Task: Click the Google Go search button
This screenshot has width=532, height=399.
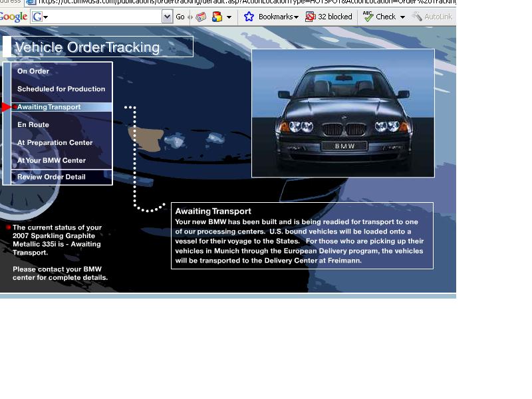Action: [180, 17]
